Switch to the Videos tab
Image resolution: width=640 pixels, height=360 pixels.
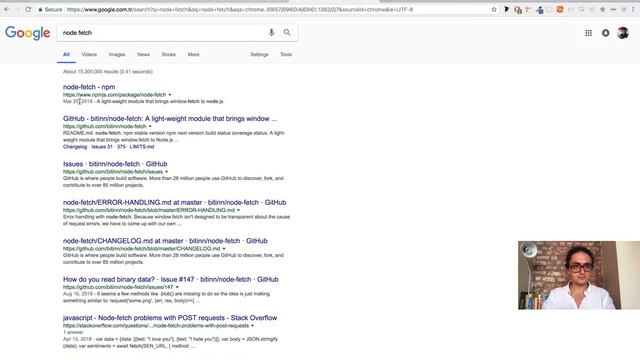coord(89,54)
